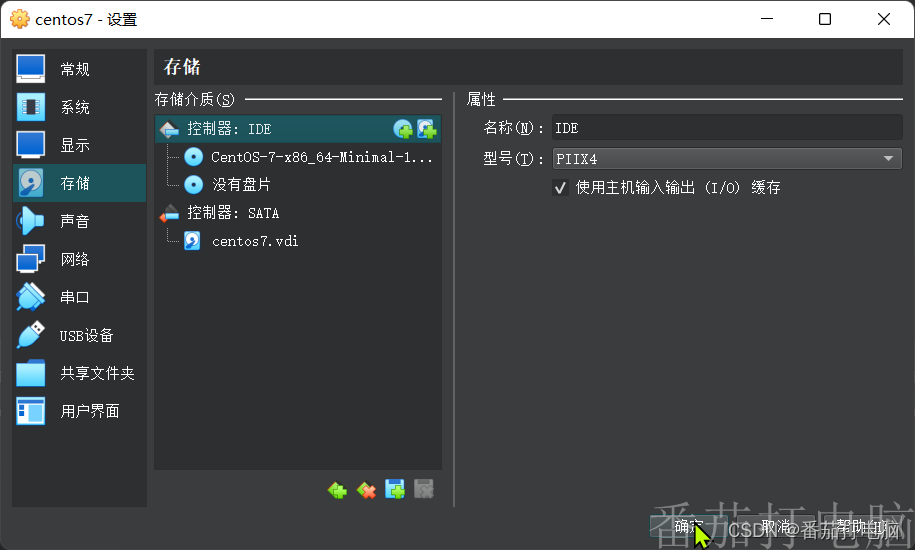915x550 pixels.
Task: Click the 存储 hard disk icon
Action: pos(31,183)
